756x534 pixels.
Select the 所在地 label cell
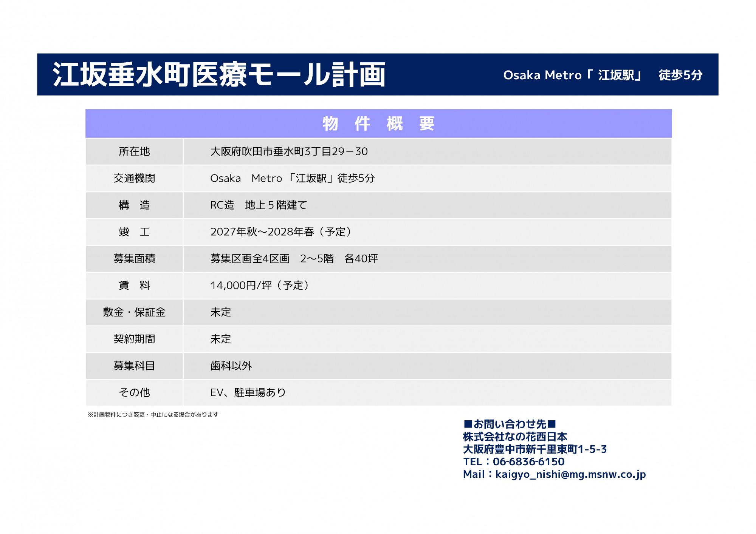tap(134, 151)
